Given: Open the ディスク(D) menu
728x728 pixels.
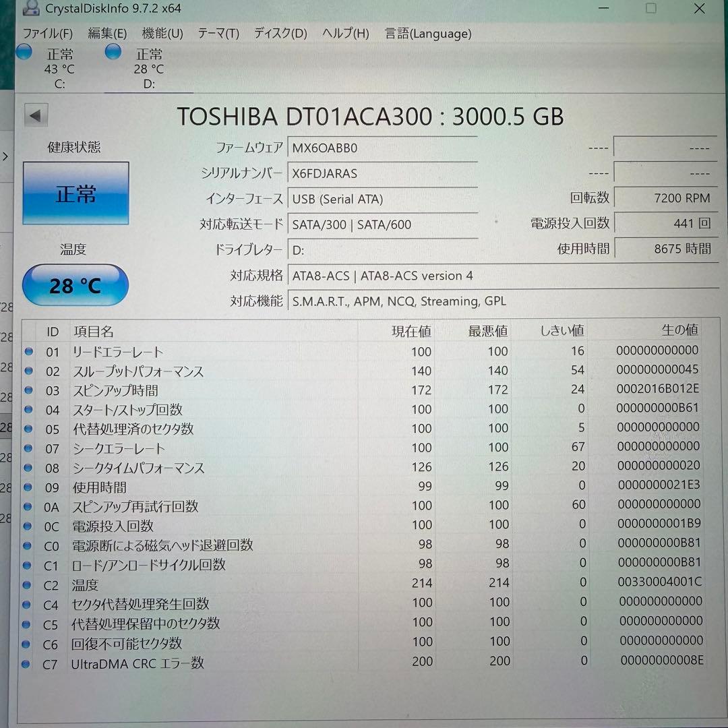Looking at the screenshot, I should (x=280, y=34).
